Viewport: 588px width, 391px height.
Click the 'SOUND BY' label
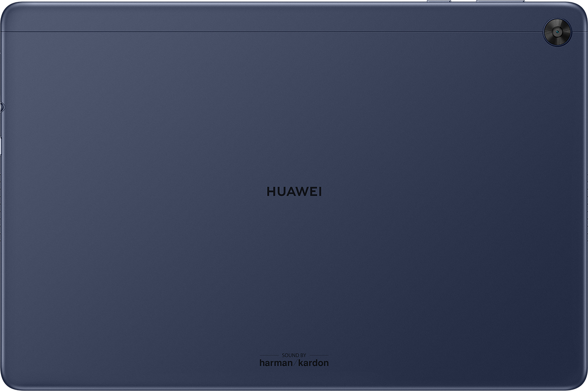coord(294,355)
